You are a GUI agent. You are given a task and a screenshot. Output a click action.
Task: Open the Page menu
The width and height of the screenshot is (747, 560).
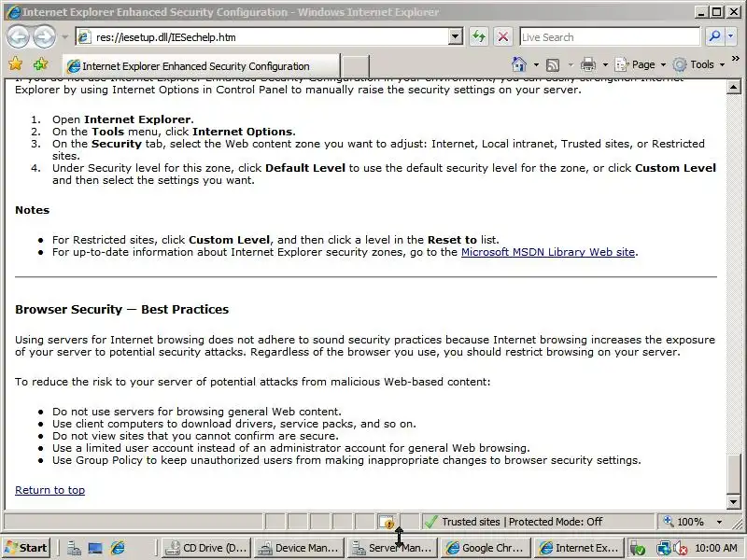(x=640, y=64)
